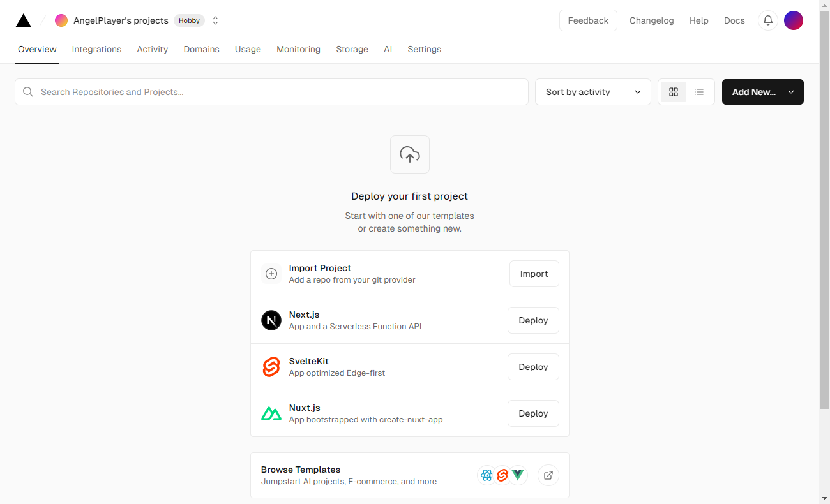Screen dimensions: 830x504
Task: Click the plus icon next to Import Project
Action: click(271, 274)
